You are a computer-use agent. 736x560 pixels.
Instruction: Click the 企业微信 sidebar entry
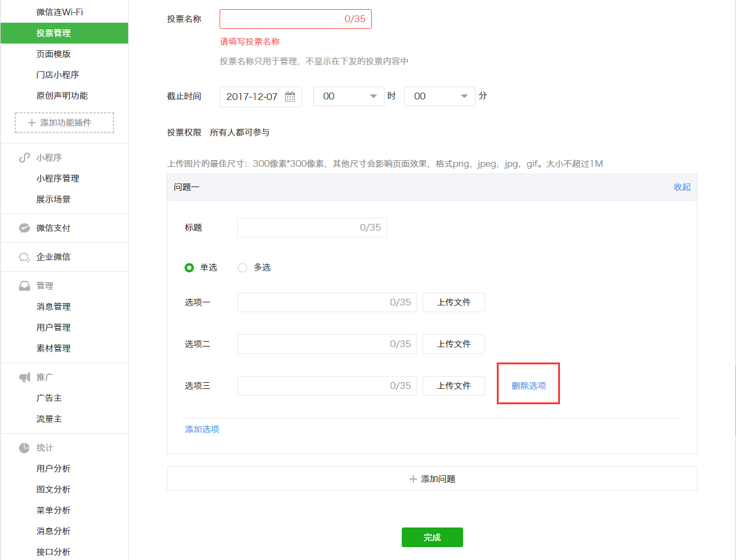pos(53,257)
